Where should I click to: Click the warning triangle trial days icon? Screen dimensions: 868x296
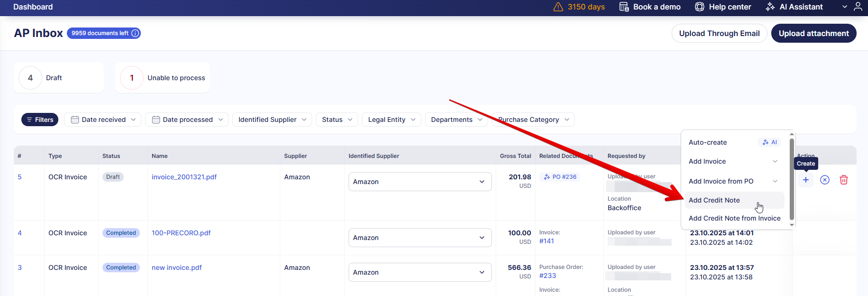(x=558, y=7)
